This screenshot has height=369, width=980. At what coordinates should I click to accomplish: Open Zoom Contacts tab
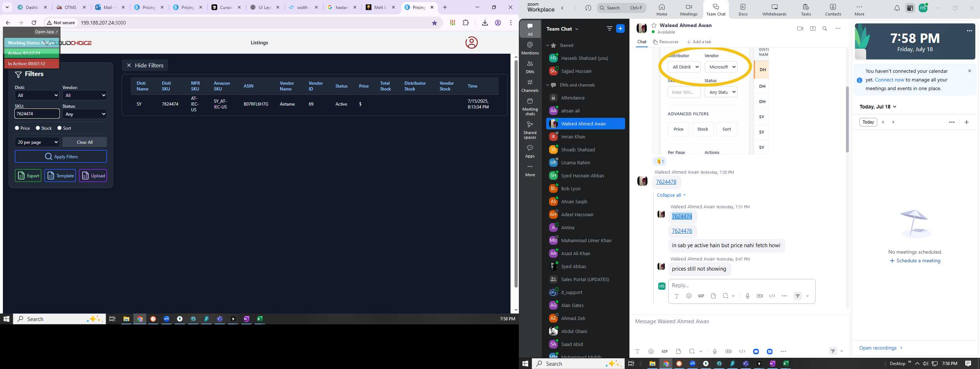pyautogui.click(x=833, y=9)
